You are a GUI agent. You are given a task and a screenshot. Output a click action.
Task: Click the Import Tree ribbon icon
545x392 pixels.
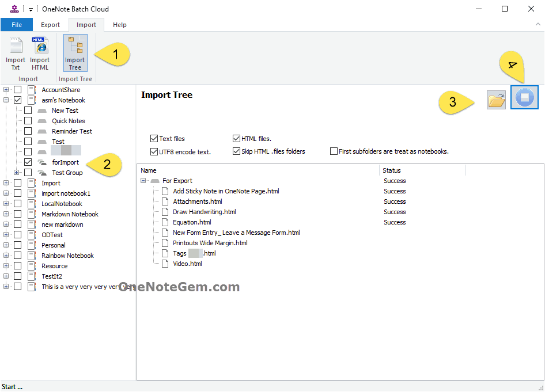[75, 53]
